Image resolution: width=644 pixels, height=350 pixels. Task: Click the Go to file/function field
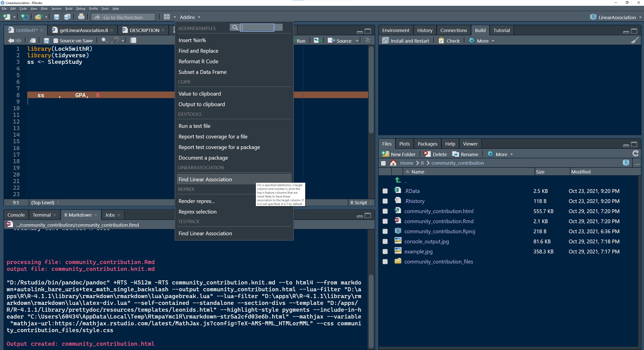123,17
